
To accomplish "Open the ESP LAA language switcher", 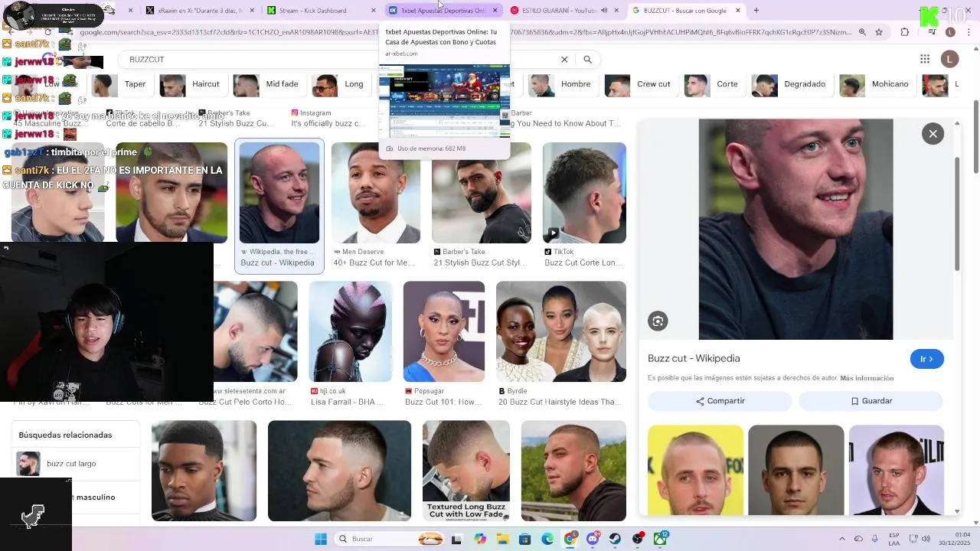I will [894, 539].
